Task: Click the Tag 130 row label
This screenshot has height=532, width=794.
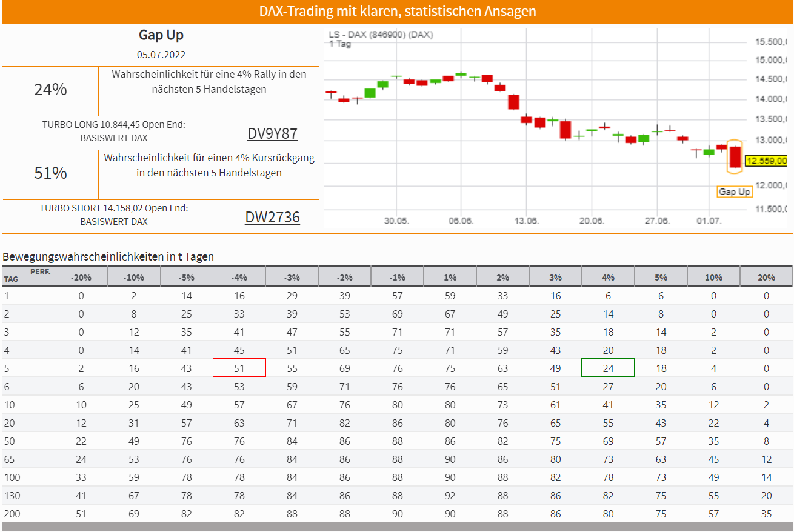Action: coord(12,496)
